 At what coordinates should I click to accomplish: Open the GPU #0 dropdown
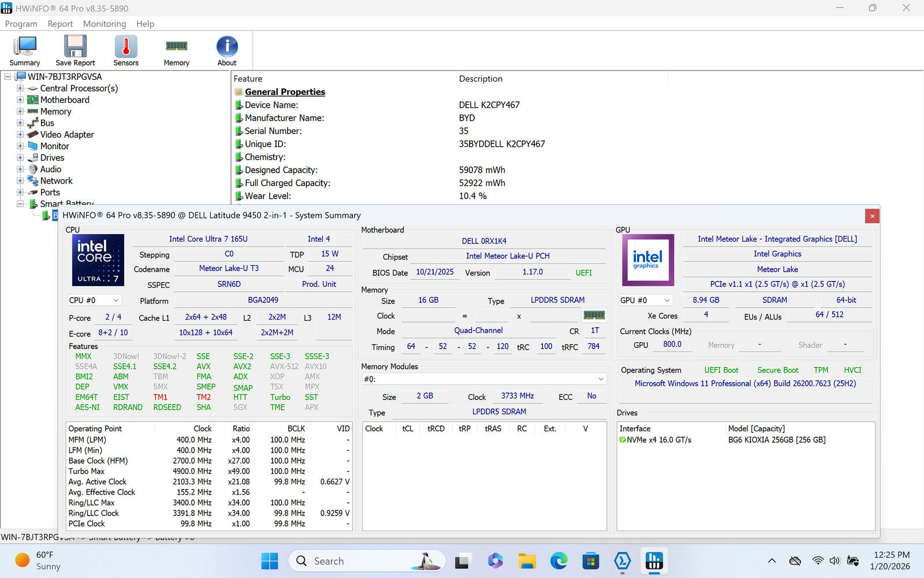pyautogui.click(x=645, y=301)
